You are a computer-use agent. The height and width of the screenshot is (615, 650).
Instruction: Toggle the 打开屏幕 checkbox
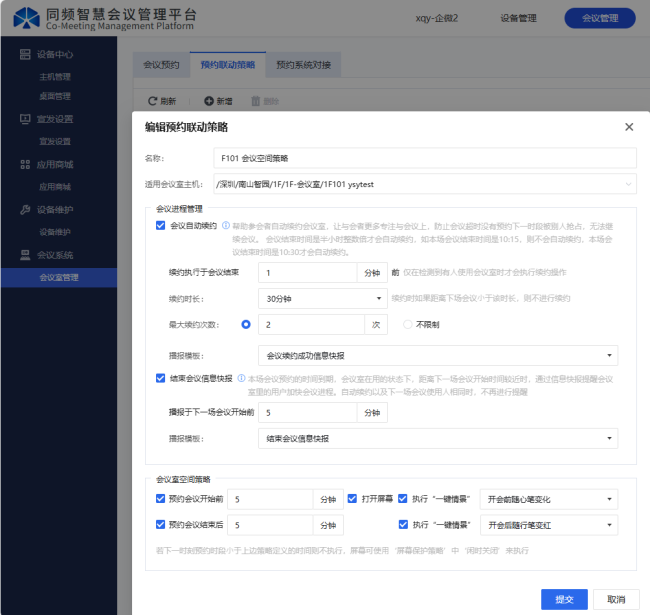(352, 498)
